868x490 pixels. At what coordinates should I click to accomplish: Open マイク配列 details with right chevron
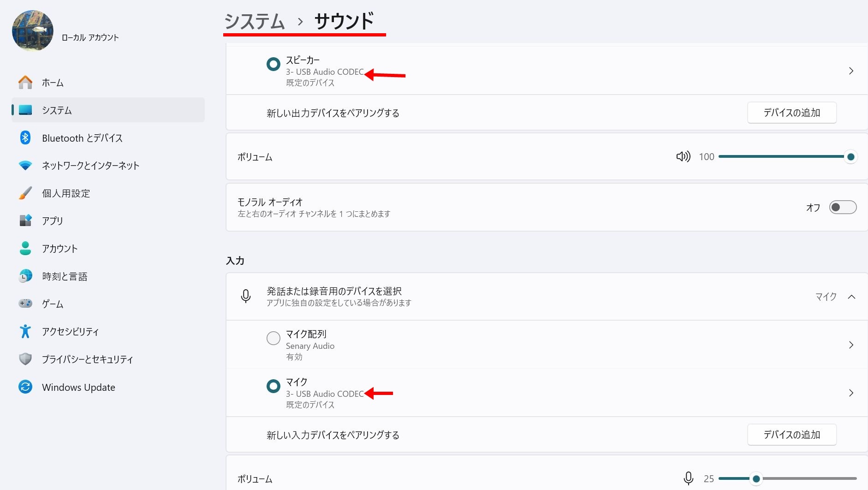(851, 345)
